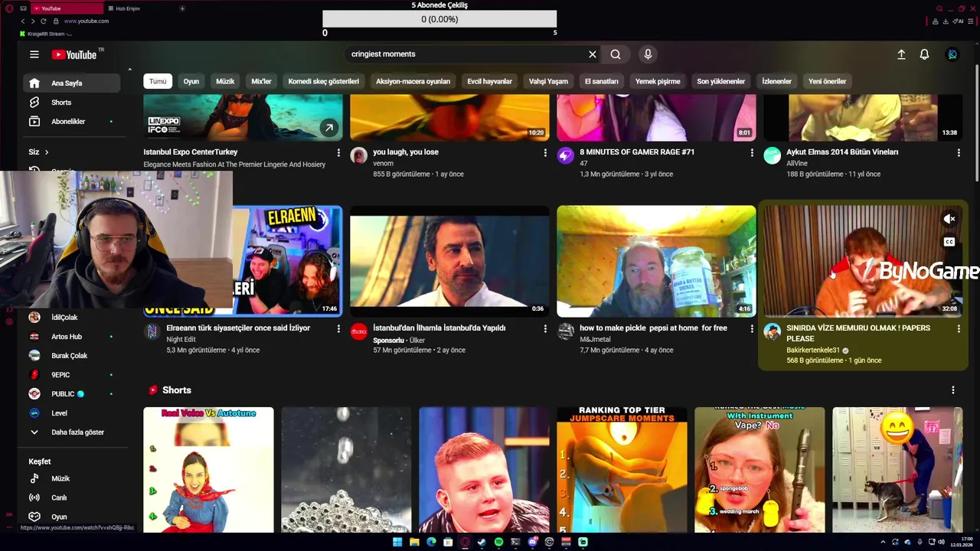The height and width of the screenshot is (551, 980).
Task: Toggle captions on the previewing video
Action: 949,242
